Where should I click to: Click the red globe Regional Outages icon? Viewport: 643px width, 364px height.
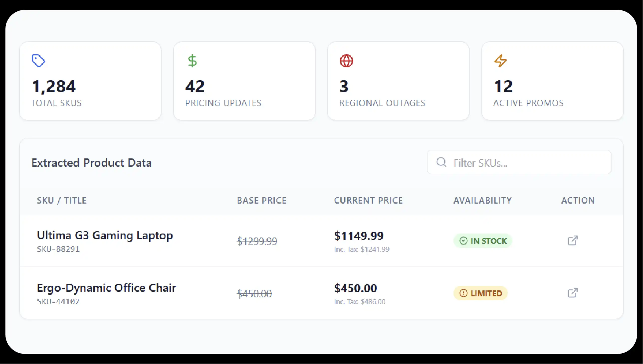point(346,61)
